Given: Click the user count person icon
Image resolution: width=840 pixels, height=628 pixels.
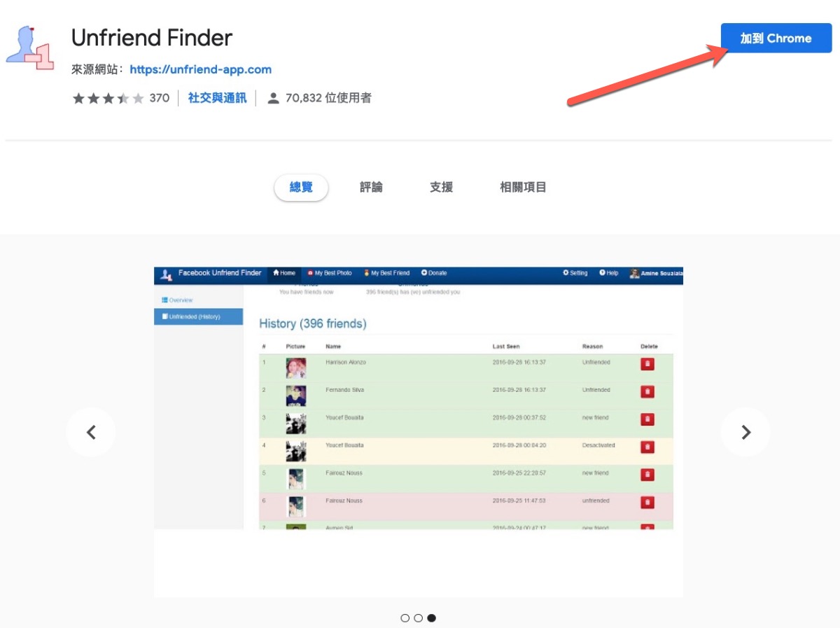Looking at the screenshot, I should point(274,98).
